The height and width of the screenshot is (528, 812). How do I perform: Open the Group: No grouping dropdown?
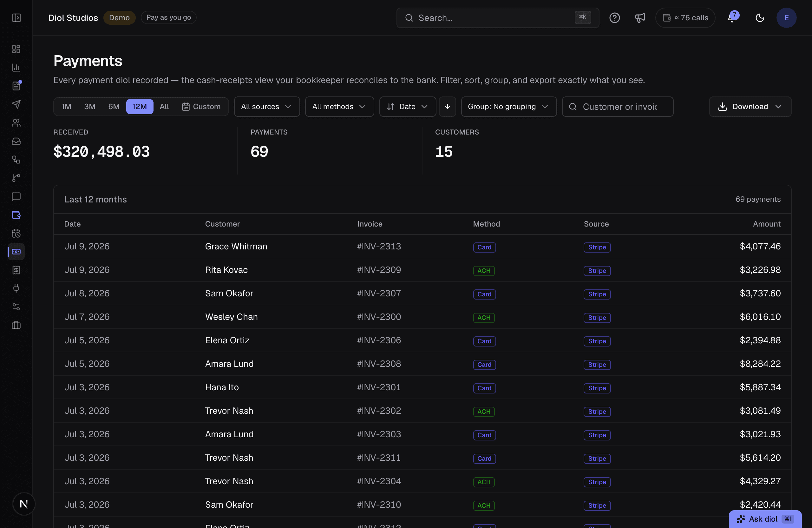click(509, 107)
